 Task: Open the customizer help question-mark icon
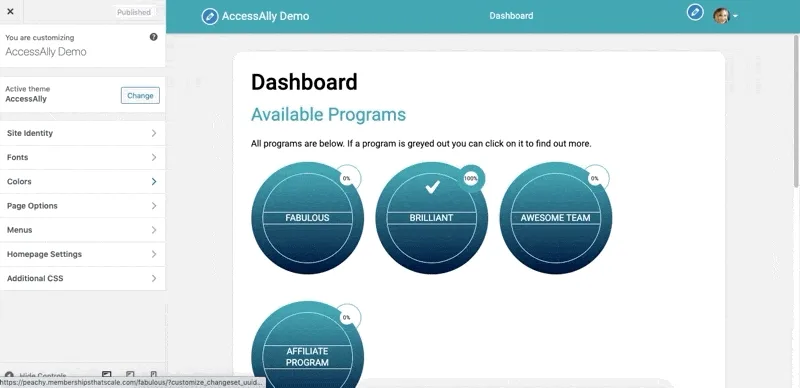154,37
